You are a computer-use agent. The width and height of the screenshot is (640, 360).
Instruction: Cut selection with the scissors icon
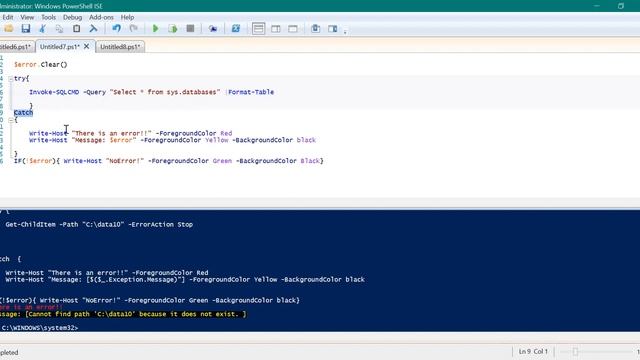click(x=42, y=29)
